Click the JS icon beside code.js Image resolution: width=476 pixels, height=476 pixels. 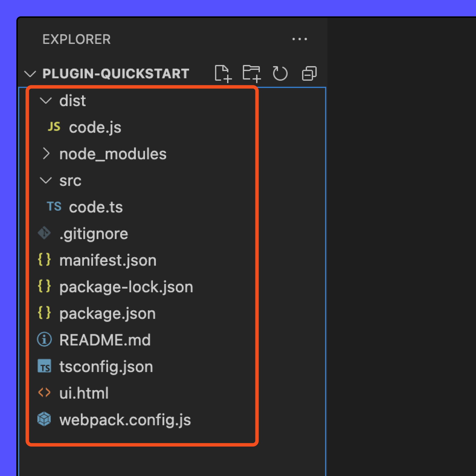pyautogui.click(x=54, y=127)
